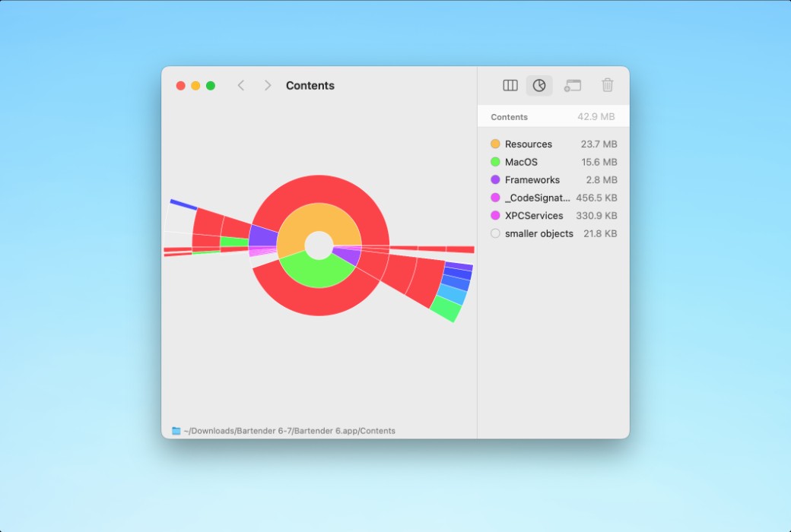This screenshot has height=532, width=791.
Task: Click the orange Resources arc in chart
Action: pyautogui.click(x=319, y=217)
